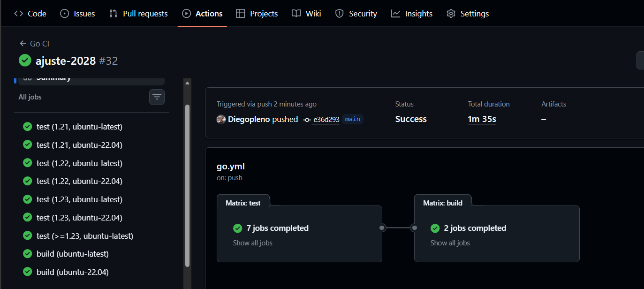Click the green check beside 7 jobs completed
The width and height of the screenshot is (644, 289).
(237, 228)
